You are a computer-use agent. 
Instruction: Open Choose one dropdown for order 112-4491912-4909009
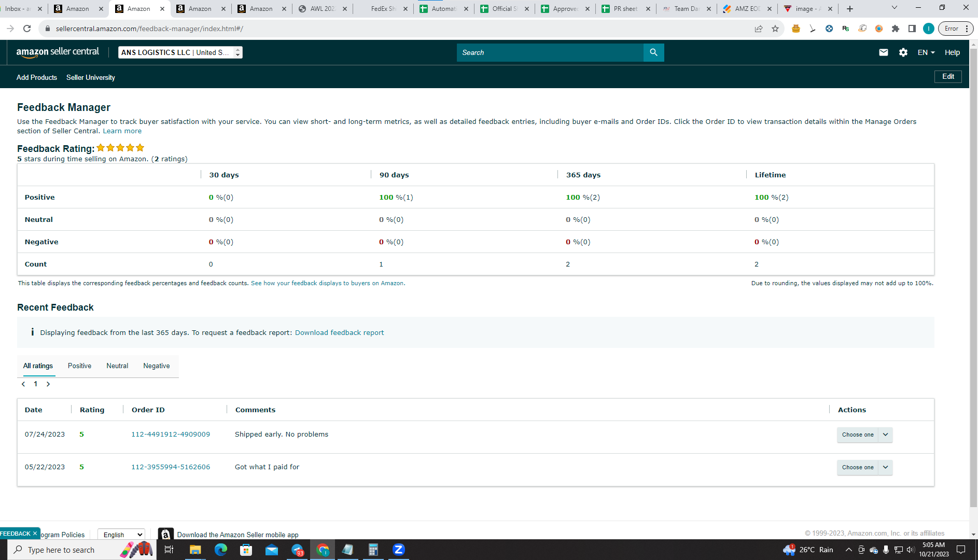pos(864,435)
